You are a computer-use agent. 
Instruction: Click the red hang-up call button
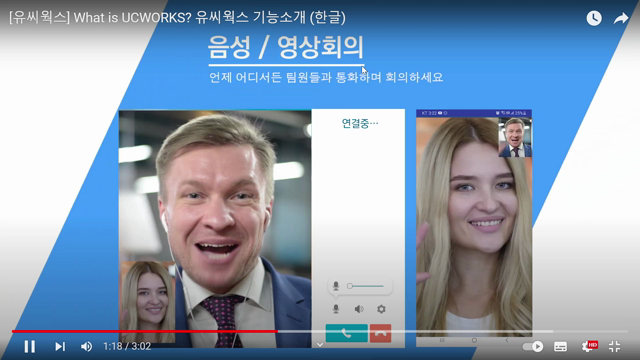pos(380,333)
